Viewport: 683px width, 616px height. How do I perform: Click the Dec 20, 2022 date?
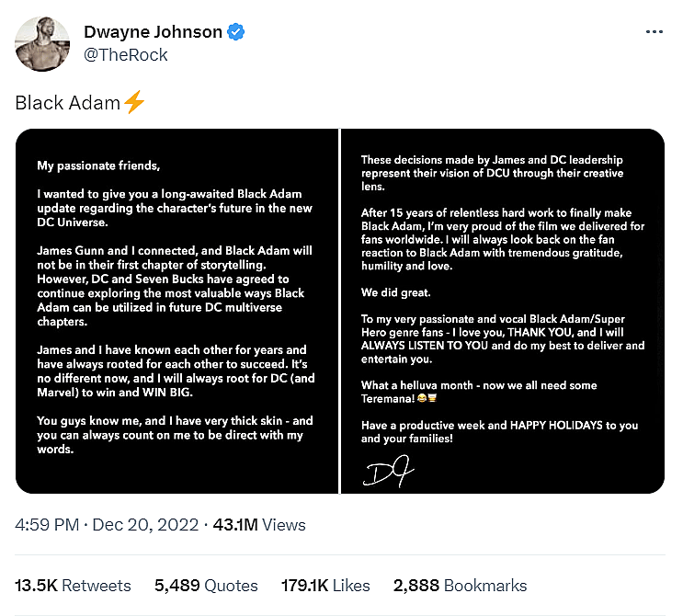click(146, 525)
